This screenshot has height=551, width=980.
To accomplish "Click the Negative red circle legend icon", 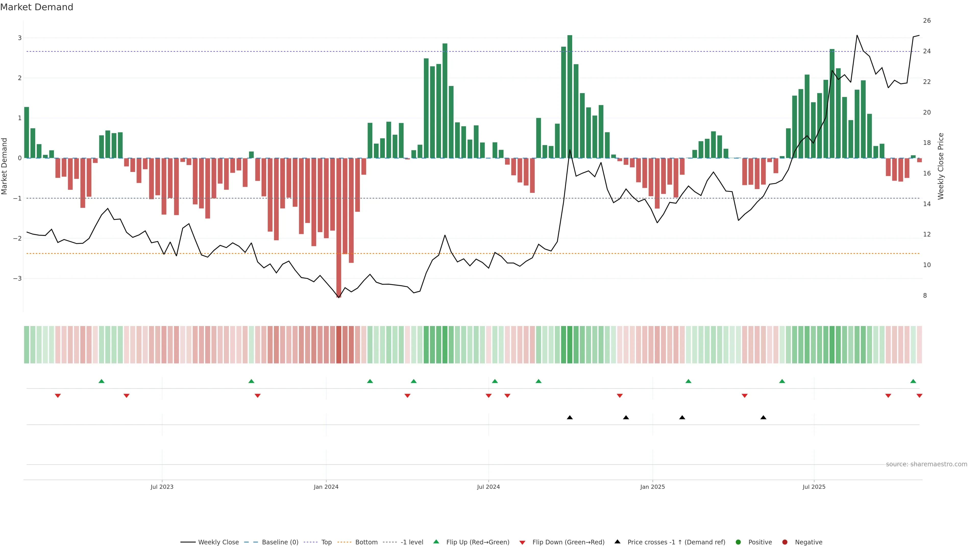I will click(785, 542).
